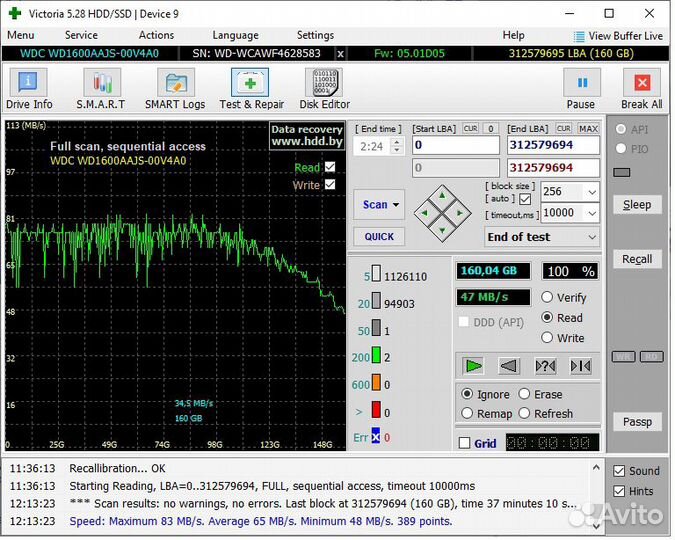Open the S.M.A.R.T tab icon
The height and width of the screenshot is (540, 675).
(101, 88)
